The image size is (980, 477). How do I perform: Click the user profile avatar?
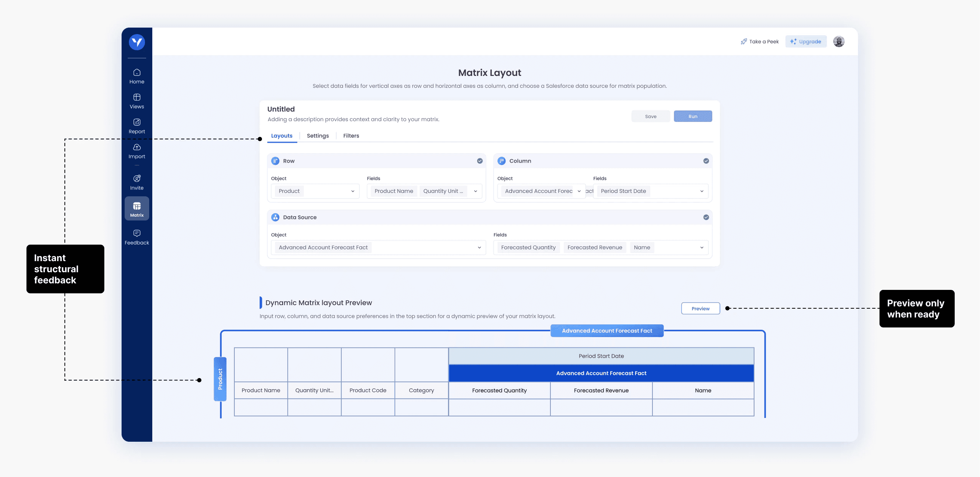pyautogui.click(x=838, y=41)
